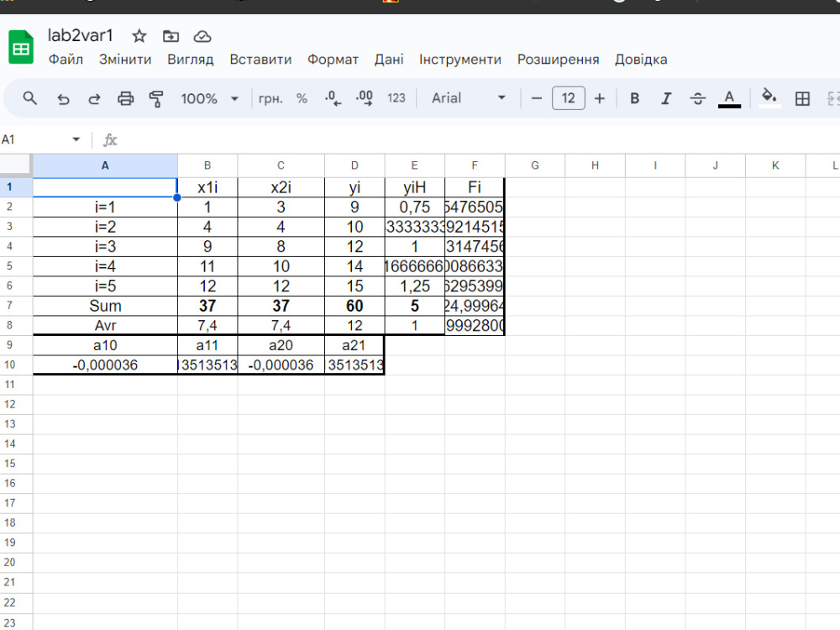The image size is (840, 630).
Task: Select the i=5 label cell
Action: 105,286
